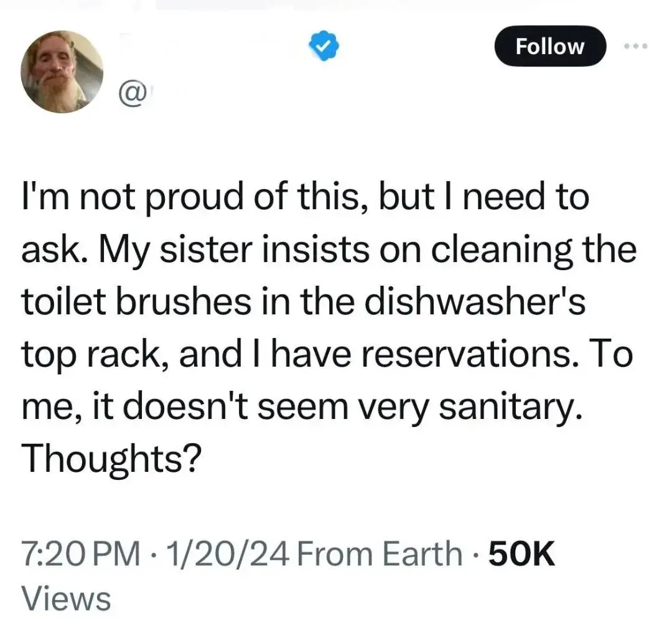Open the poster's profile picture
This screenshot has width=672, height=620.
click(62, 71)
